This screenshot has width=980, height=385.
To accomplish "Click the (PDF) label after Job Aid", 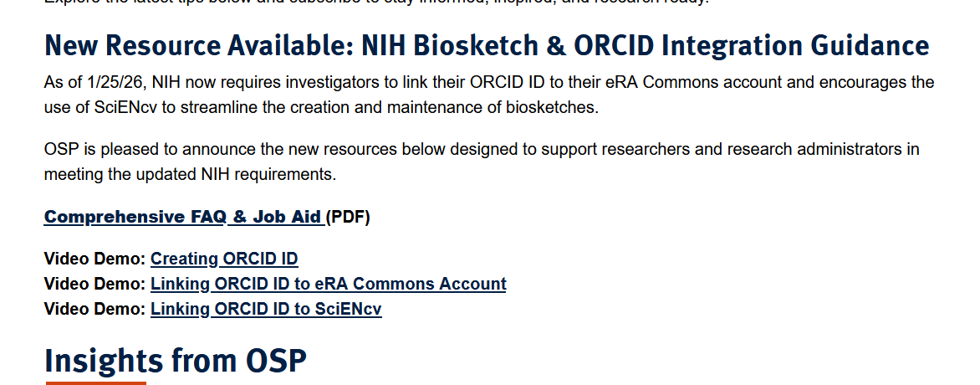I will coord(349,217).
